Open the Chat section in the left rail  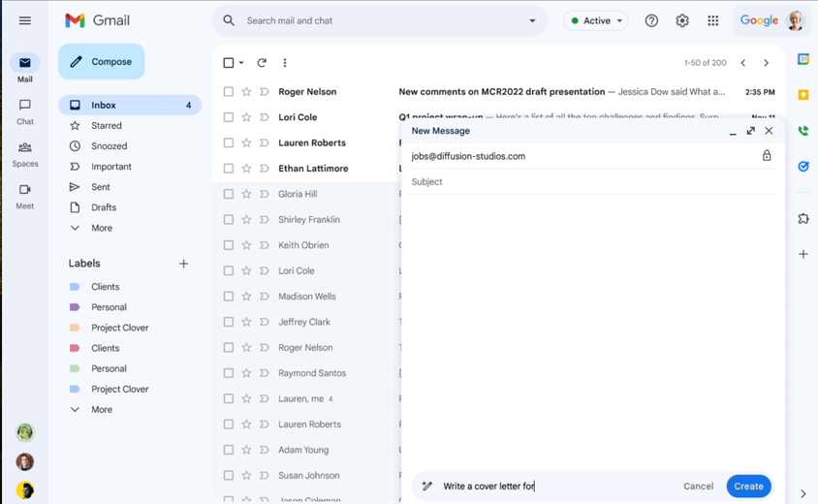[24, 111]
